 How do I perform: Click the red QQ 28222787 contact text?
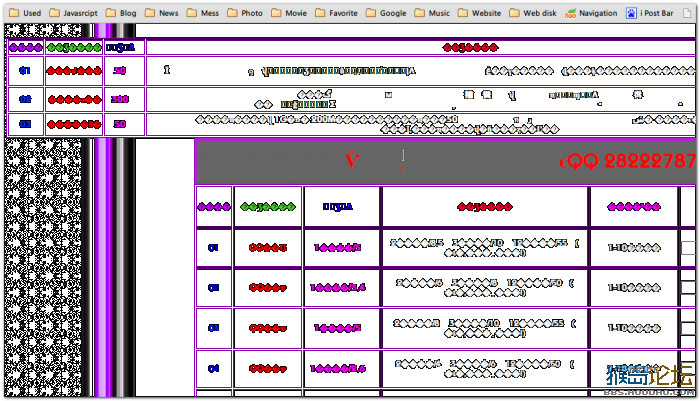pos(628,161)
